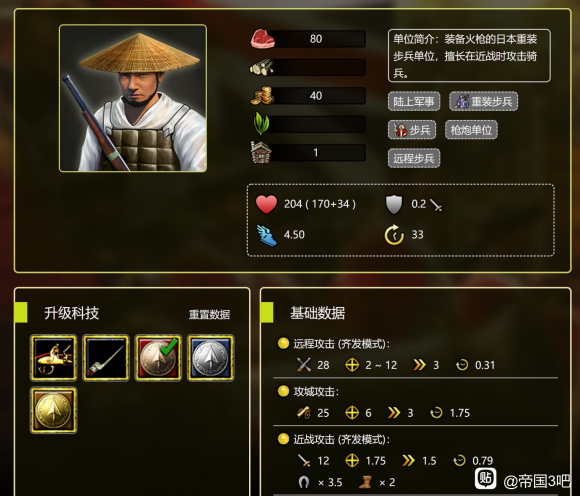
Task: Enable the silver arrow medal upgrade
Action: coord(210,358)
